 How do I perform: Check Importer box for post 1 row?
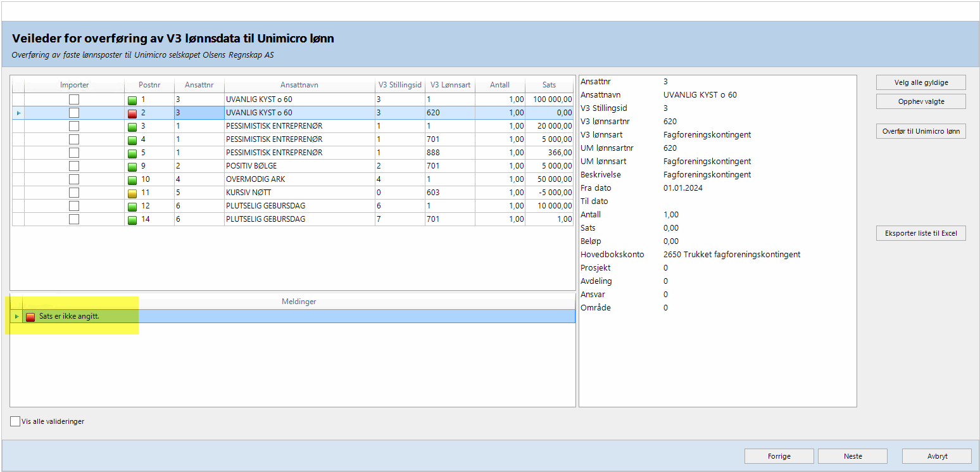click(74, 99)
